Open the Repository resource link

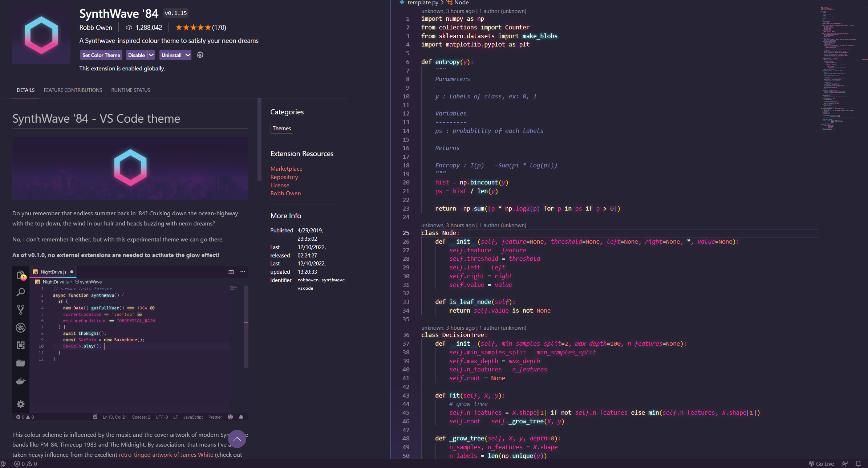284,177
